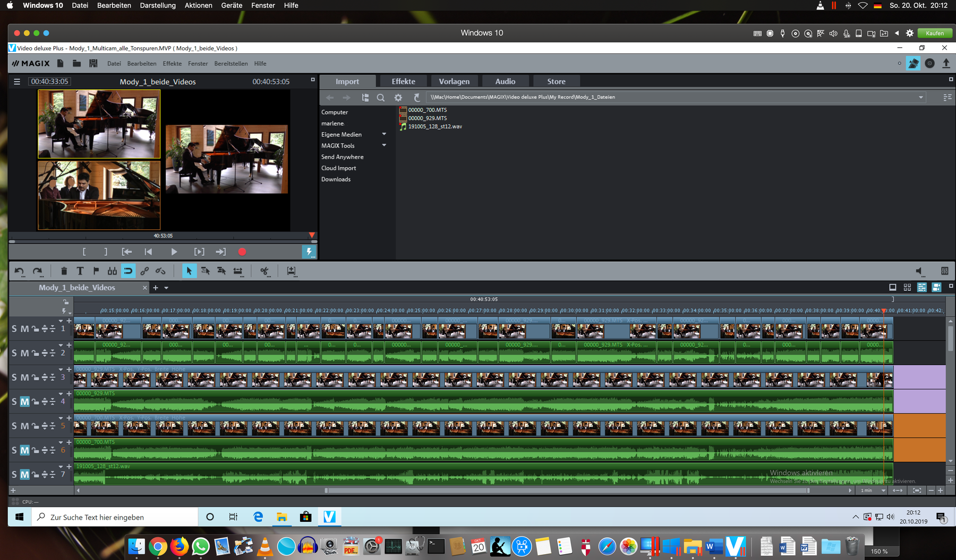The height and width of the screenshot is (560, 956).
Task: Open the scissors cut tool
Action: 264,271
